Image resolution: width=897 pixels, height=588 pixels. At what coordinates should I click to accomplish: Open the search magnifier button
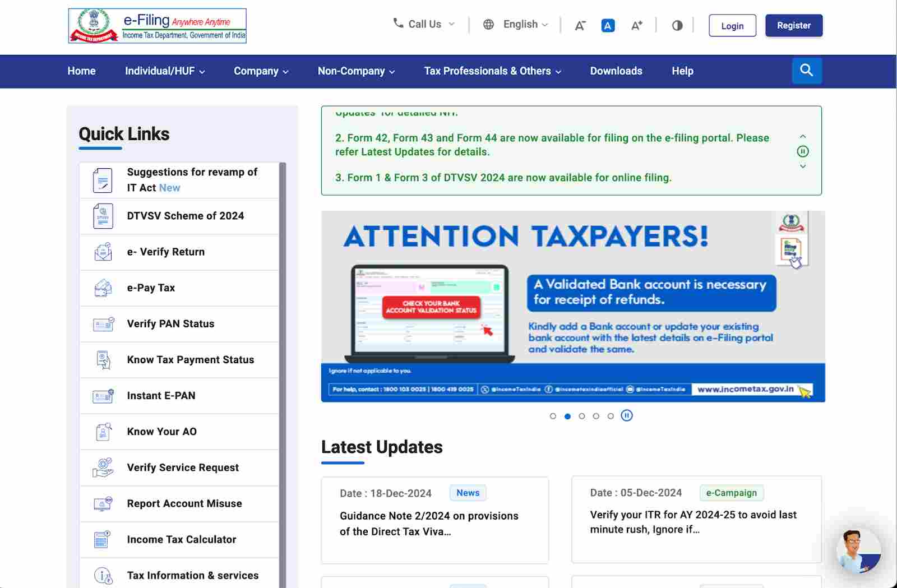[807, 71]
